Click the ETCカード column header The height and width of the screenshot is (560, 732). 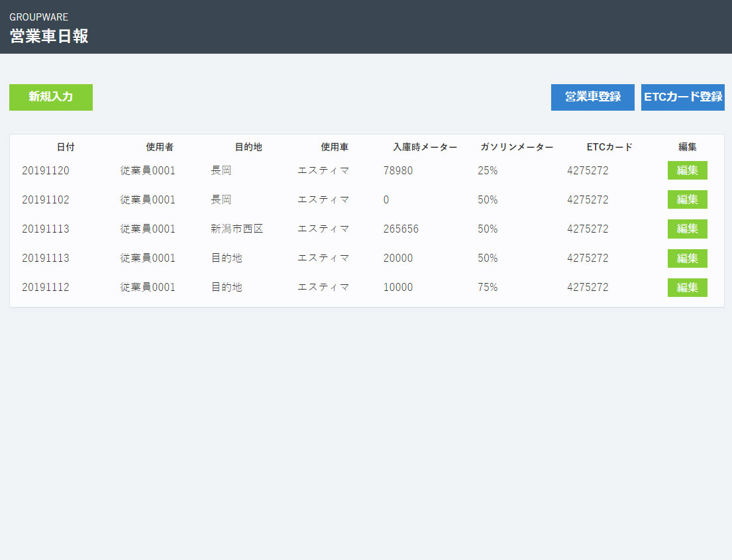[609, 147]
